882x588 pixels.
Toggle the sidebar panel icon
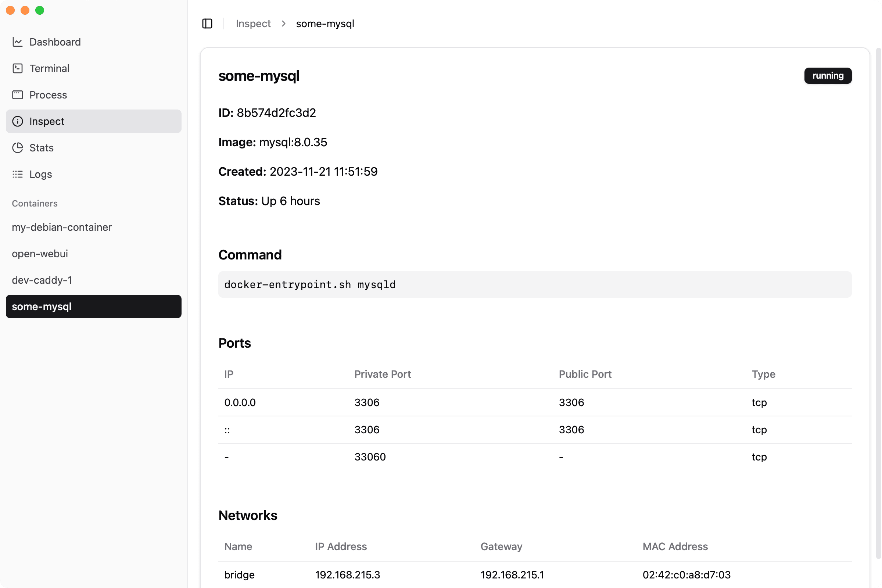coord(207,24)
